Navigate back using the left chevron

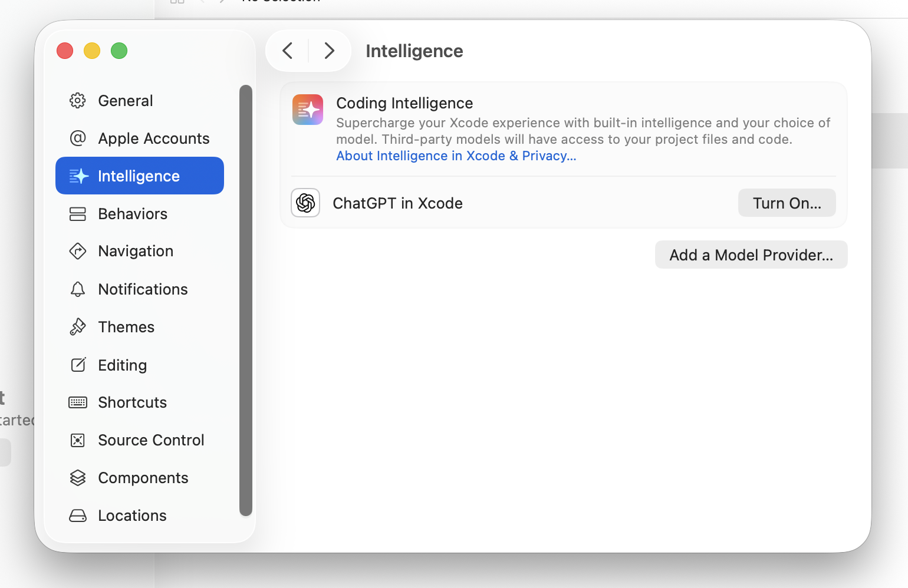pyautogui.click(x=287, y=51)
